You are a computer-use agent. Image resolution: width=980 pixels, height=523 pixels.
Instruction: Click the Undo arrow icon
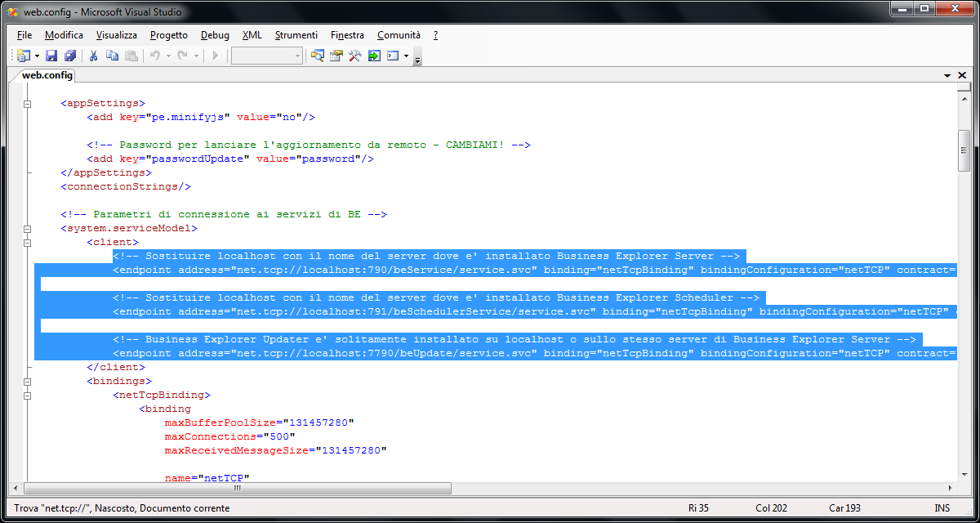[x=154, y=56]
